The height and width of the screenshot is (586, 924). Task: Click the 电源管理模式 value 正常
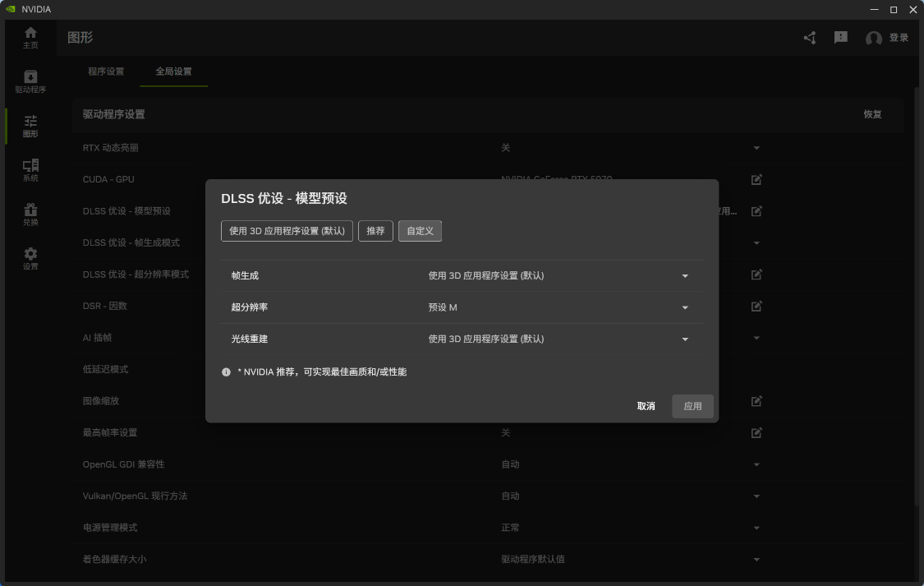[510, 528]
